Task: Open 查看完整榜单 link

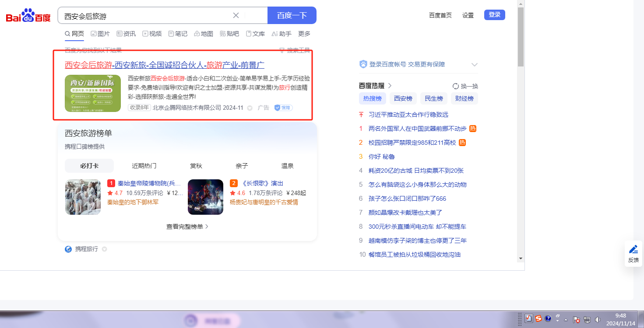Action: 187,227
